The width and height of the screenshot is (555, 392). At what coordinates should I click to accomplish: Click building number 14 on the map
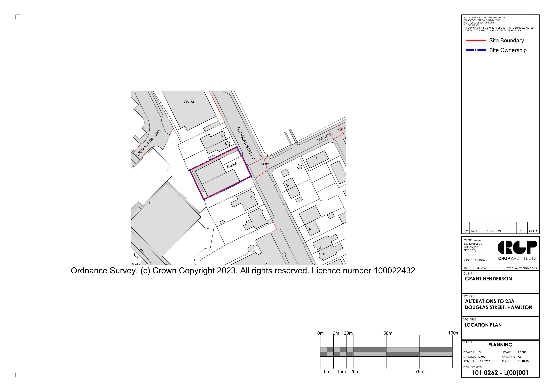pyautogui.click(x=310, y=229)
